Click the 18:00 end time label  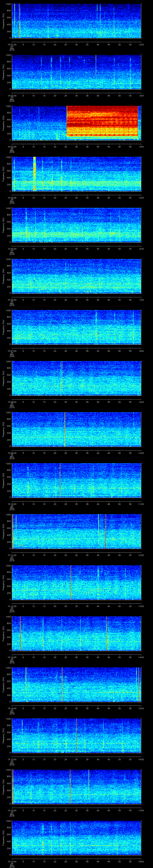tap(141, 862)
